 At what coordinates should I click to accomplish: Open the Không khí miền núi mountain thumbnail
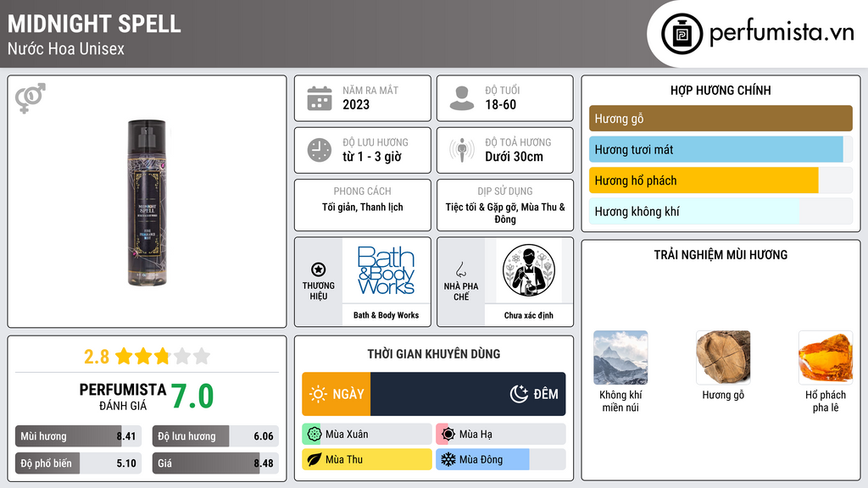(x=620, y=358)
